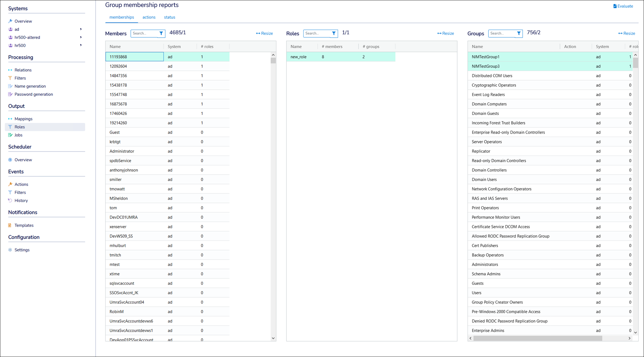This screenshot has height=357, width=644.
Task: Expand the hr500 system submenu arrow
Action: point(81,45)
